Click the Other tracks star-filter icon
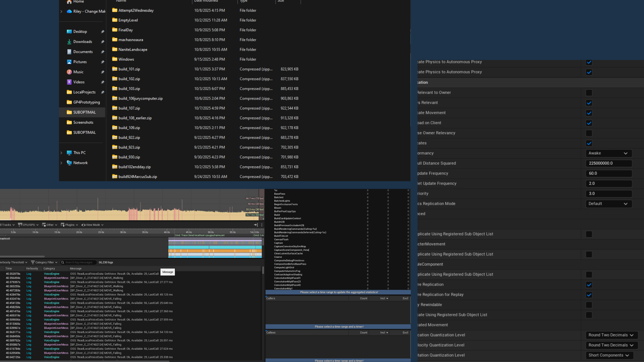Viewport: 644px width, 362px height. click(44, 225)
